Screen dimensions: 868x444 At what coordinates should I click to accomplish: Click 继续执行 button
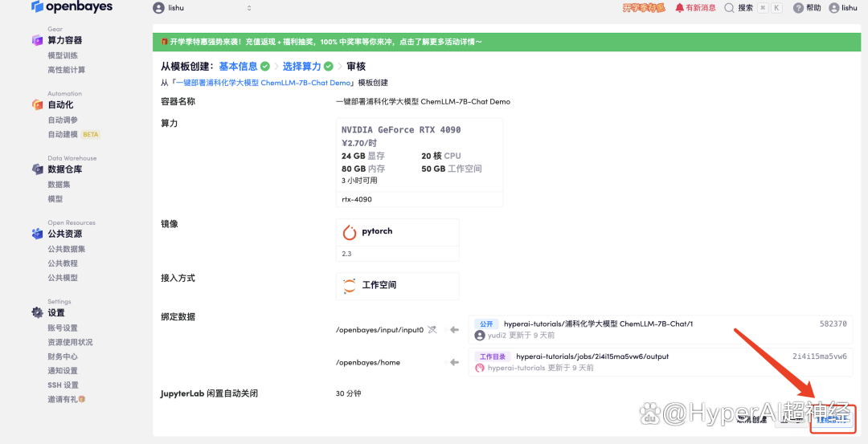833,420
